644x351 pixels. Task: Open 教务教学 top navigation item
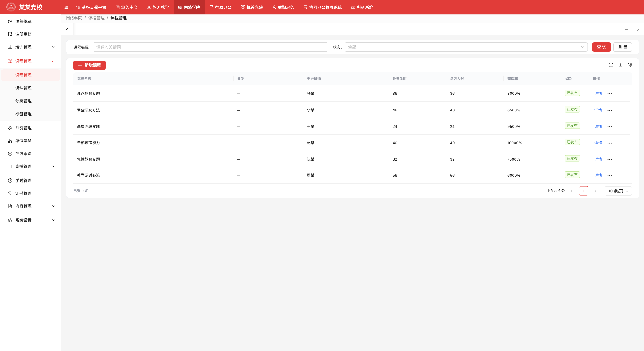(158, 7)
